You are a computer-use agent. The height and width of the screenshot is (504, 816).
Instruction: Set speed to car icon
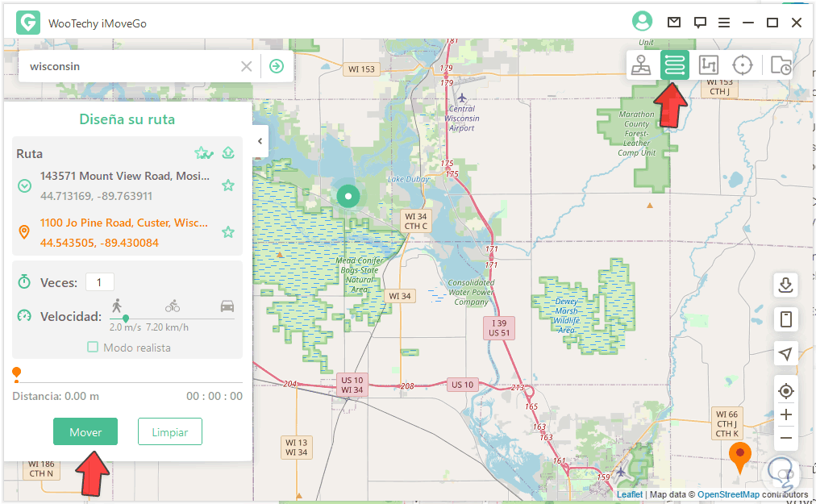pyautogui.click(x=227, y=306)
